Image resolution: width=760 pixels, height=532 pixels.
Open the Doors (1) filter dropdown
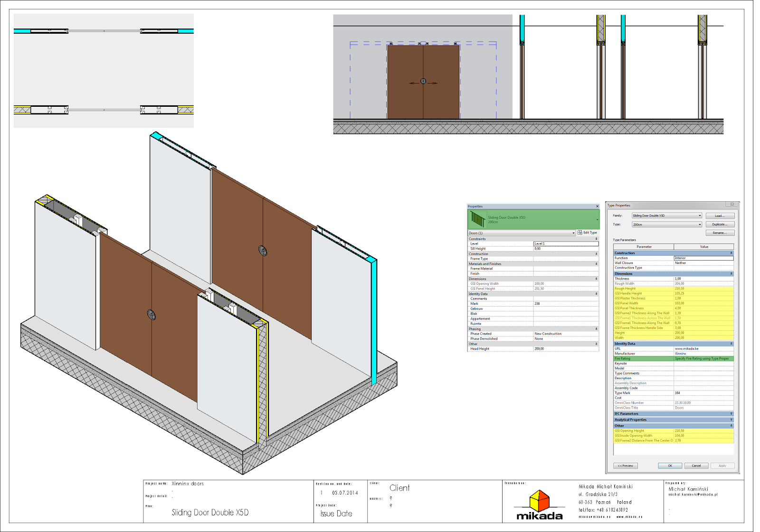coord(573,233)
